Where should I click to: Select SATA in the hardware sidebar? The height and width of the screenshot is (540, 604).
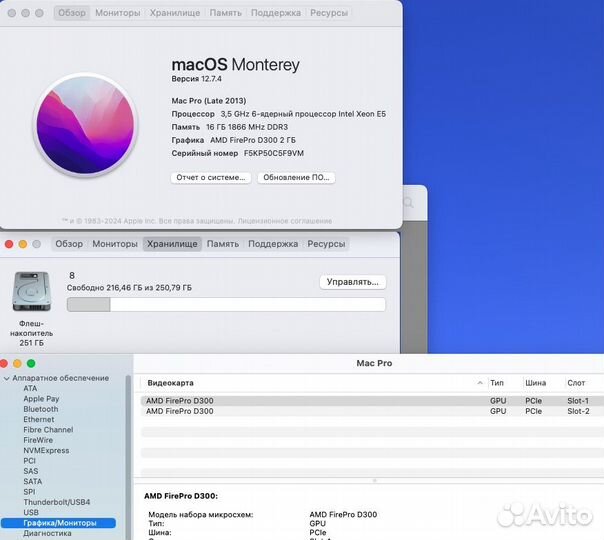click(x=33, y=481)
